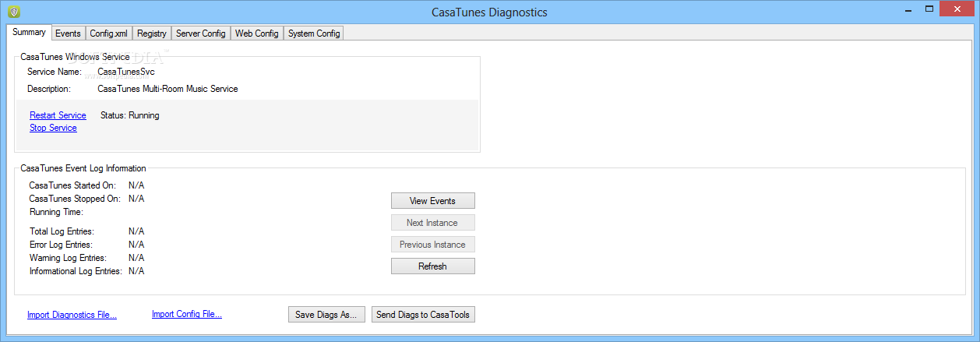Click the Restart Service link
The width and height of the screenshot is (980, 342).
(58, 115)
